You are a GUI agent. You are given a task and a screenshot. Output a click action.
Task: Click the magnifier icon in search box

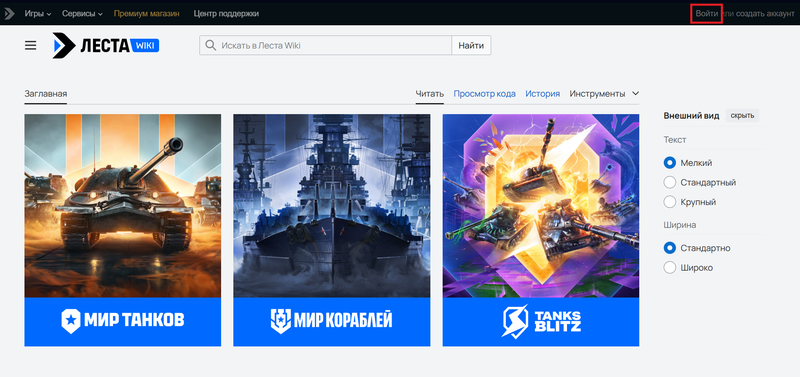click(x=210, y=45)
